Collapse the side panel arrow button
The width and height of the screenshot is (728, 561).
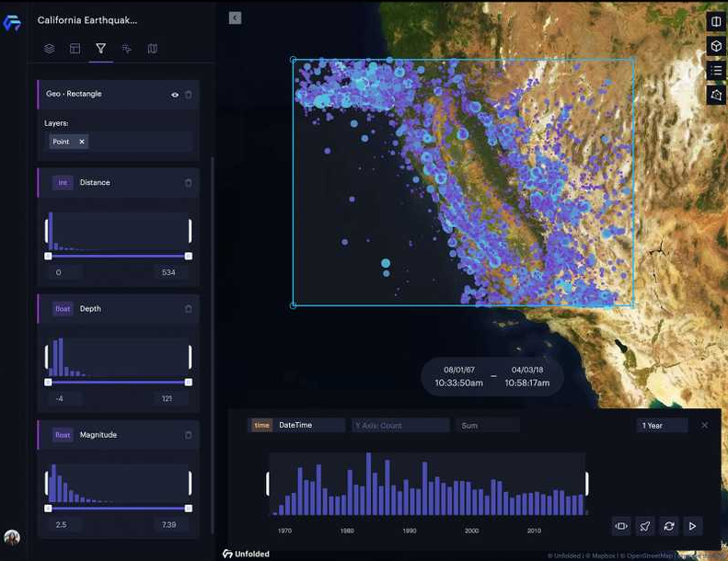pyautogui.click(x=235, y=17)
